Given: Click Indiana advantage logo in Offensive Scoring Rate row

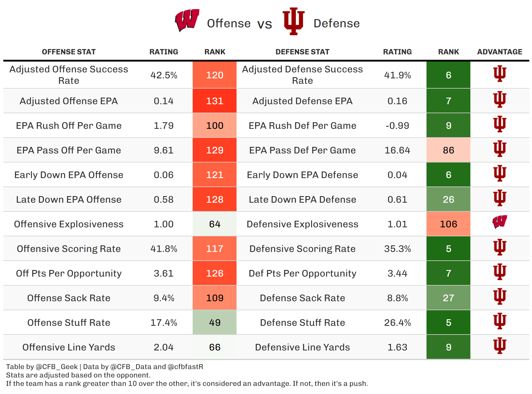Looking at the screenshot, I should tap(500, 247).
